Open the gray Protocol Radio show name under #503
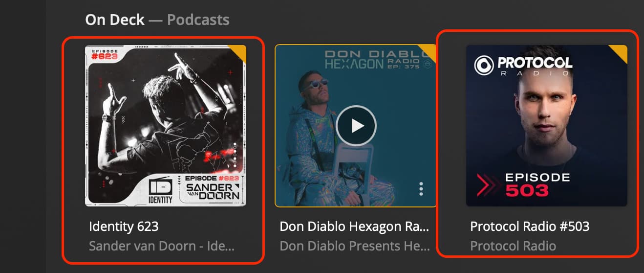This screenshot has height=273, width=644. tap(513, 246)
